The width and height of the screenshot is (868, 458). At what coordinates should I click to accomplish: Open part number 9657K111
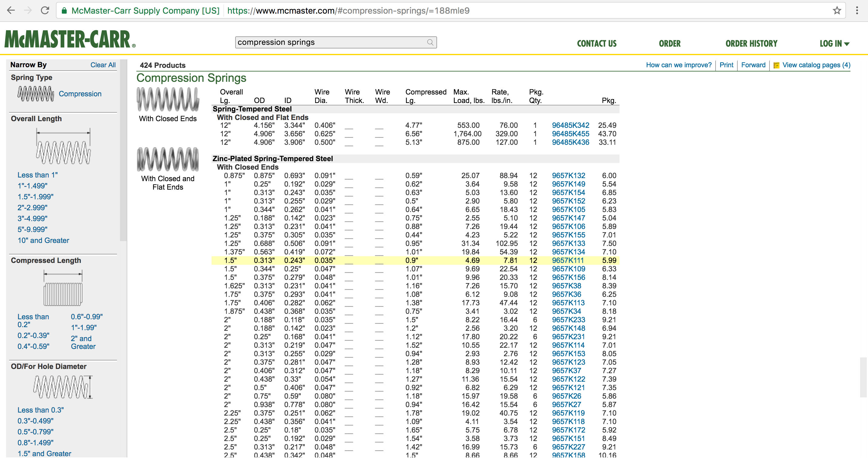[x=567, y=260]
